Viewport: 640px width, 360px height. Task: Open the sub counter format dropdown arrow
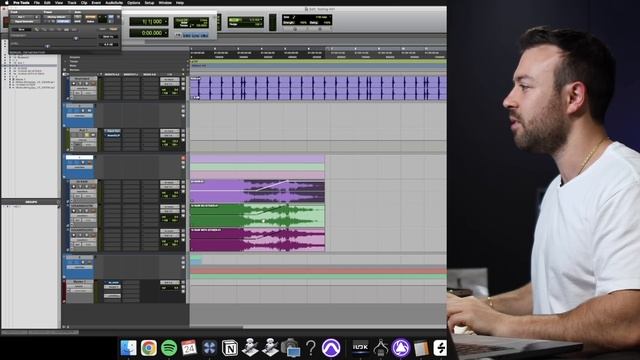click(x=166, y=33)
